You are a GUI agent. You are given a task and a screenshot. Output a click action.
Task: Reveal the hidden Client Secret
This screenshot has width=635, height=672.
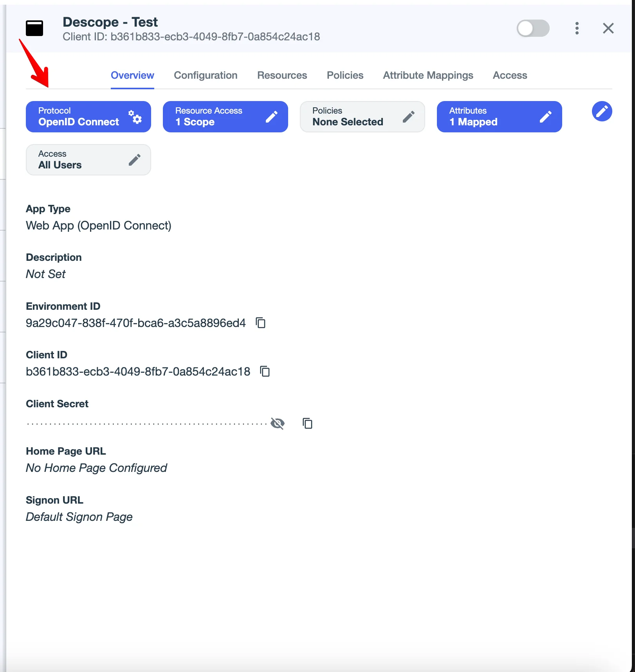(x=278, y=423)
